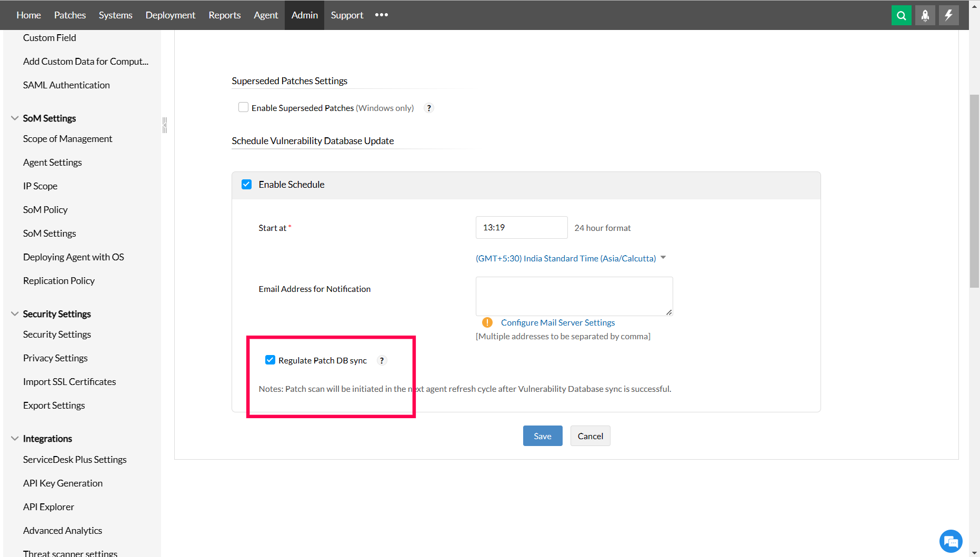Open ServiceDesk Plus Settings

click(75, 460)
